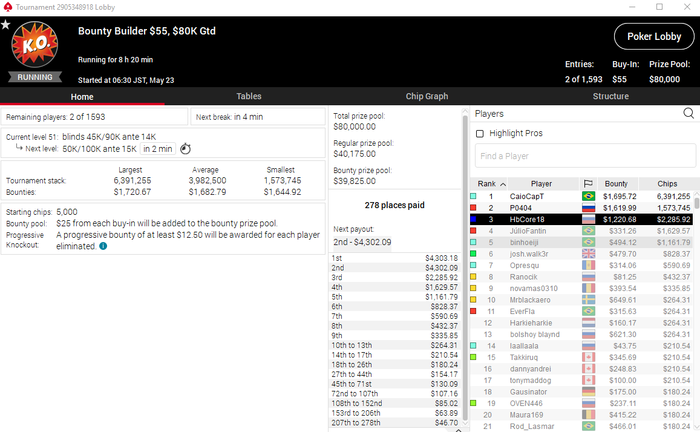Select player JúlioFantin in the list
The height and width of the screenshot is (432, 700).
click(x=582, y=231)
